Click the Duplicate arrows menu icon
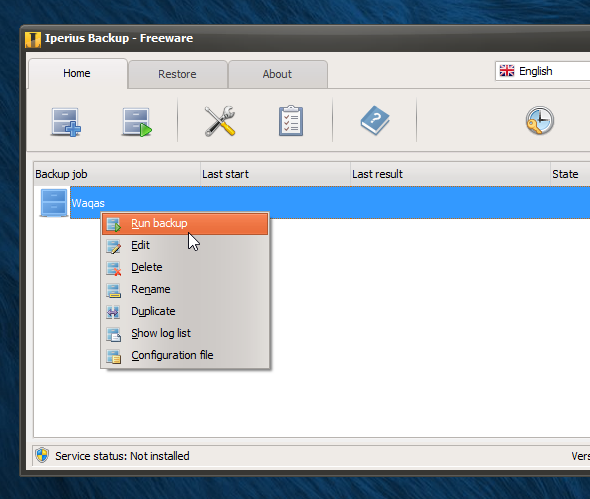The height and width of the screenshot is (499, 590). point(113,312)
